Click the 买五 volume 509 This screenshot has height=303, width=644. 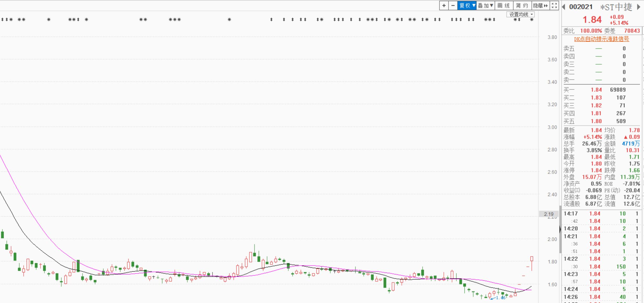621,121
